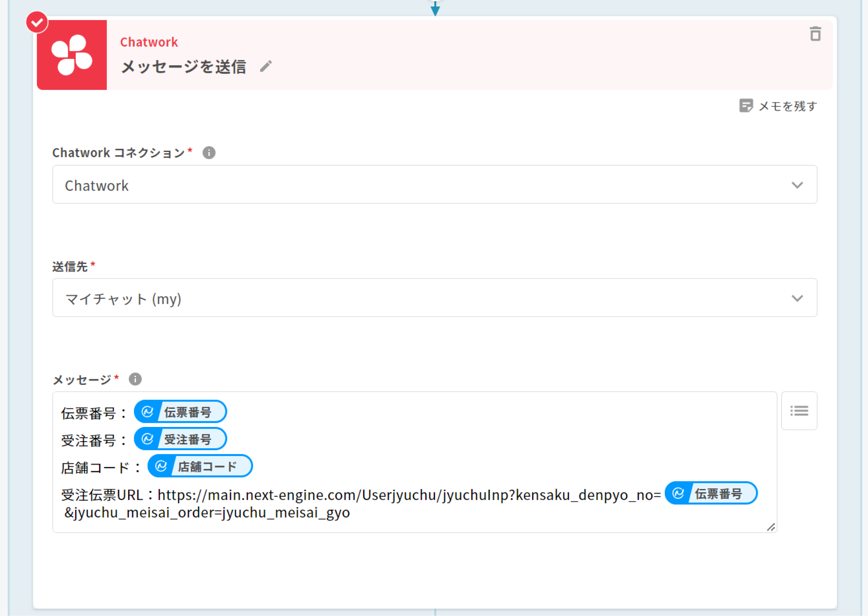Expand the 送信先 マイチャット dropdown
Screen dimensions: 868x616
point(434,298)
